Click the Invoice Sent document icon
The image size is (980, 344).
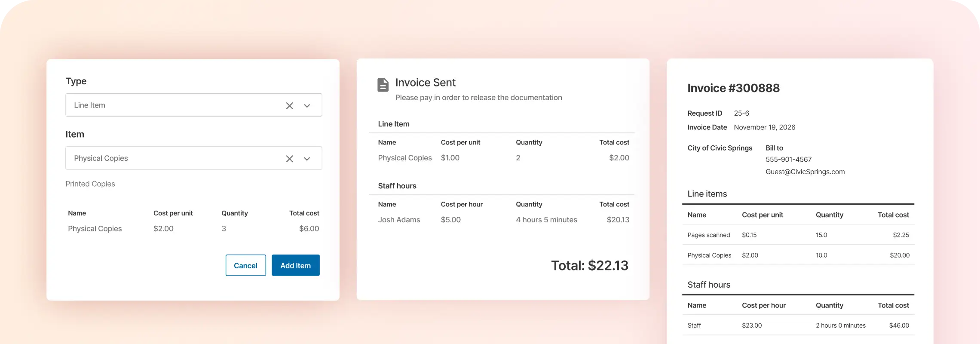383,85
